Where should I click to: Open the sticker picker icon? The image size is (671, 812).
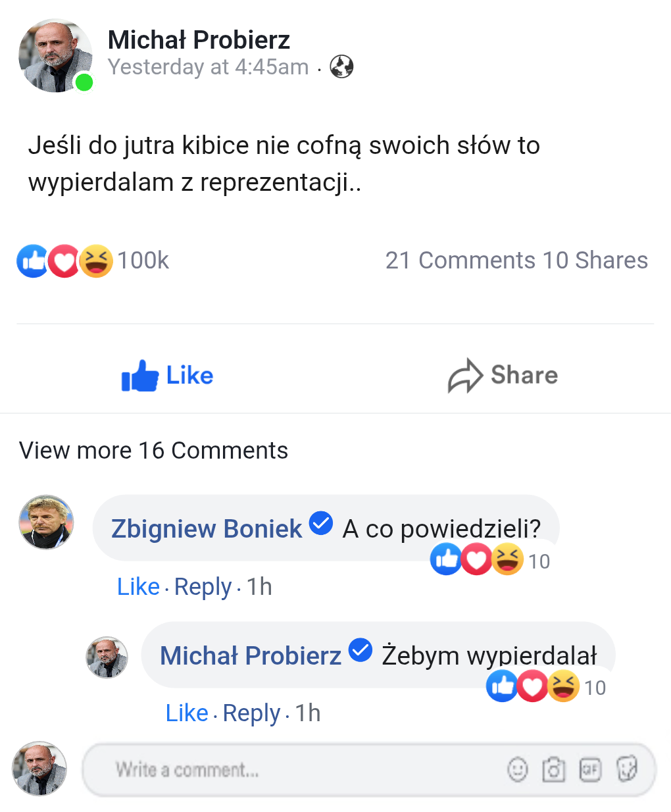(627, 769)
